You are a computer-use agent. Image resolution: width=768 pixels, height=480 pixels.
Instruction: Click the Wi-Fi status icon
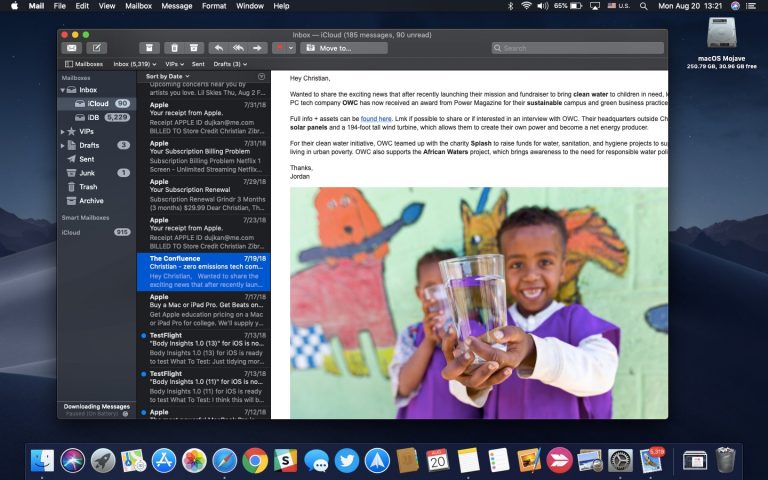tap(527, 6)
